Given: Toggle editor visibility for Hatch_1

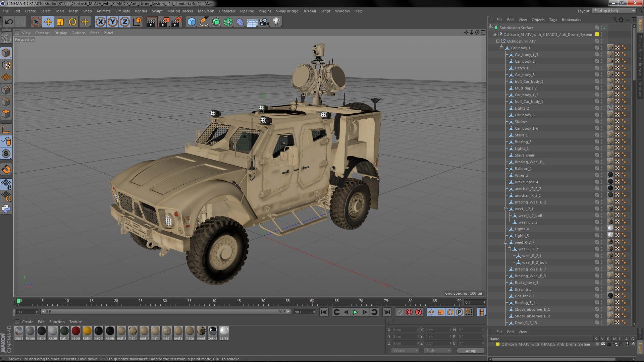Looking at the screenshot, I should (601, 67).
